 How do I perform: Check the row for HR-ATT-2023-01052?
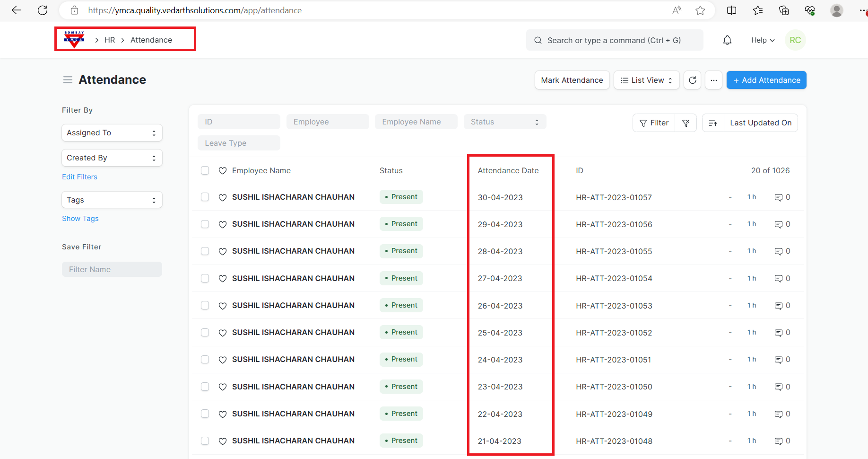(x=205, y=333)
